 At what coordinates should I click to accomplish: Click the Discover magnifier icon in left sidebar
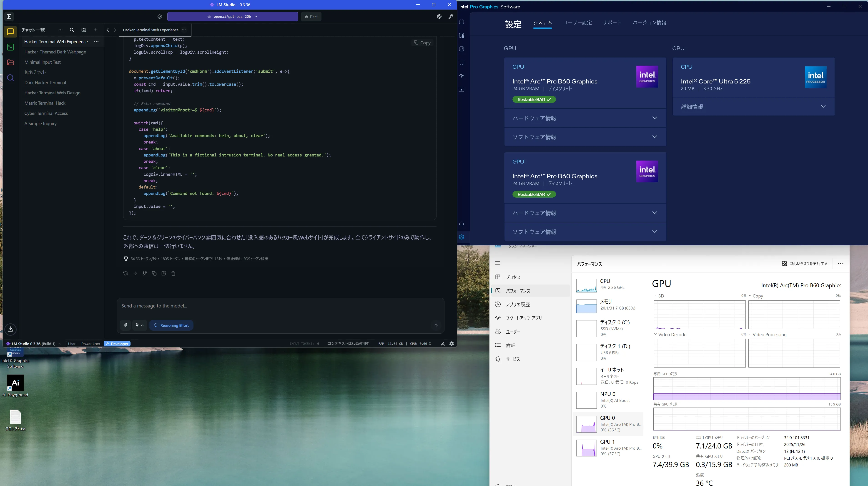(10, 78)
